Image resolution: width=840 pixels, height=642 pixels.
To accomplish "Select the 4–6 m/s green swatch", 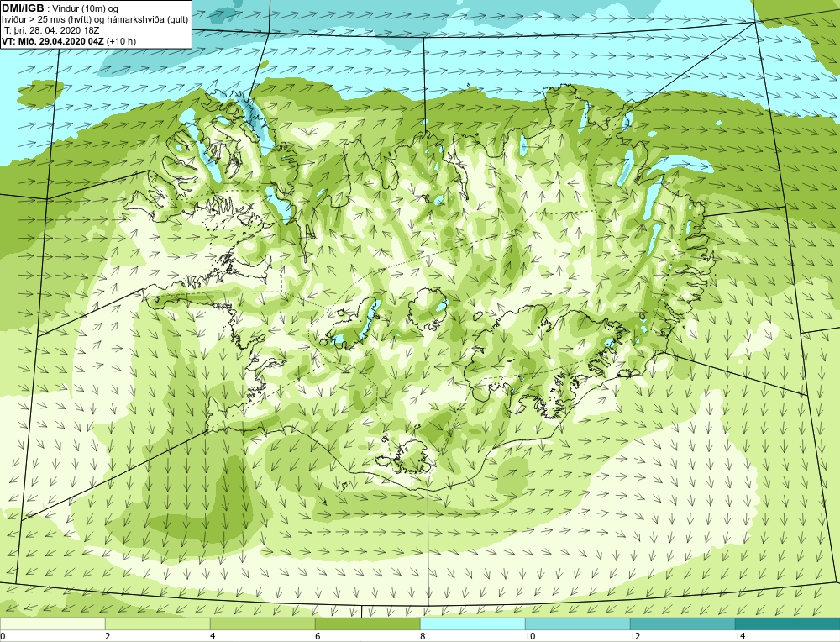I will coord(262,624).
